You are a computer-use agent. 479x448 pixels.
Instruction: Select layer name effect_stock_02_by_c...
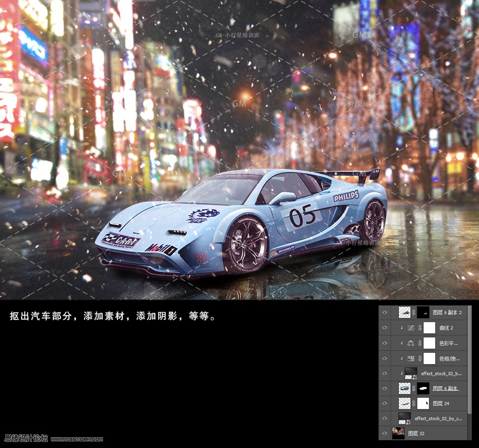point(438,419)
